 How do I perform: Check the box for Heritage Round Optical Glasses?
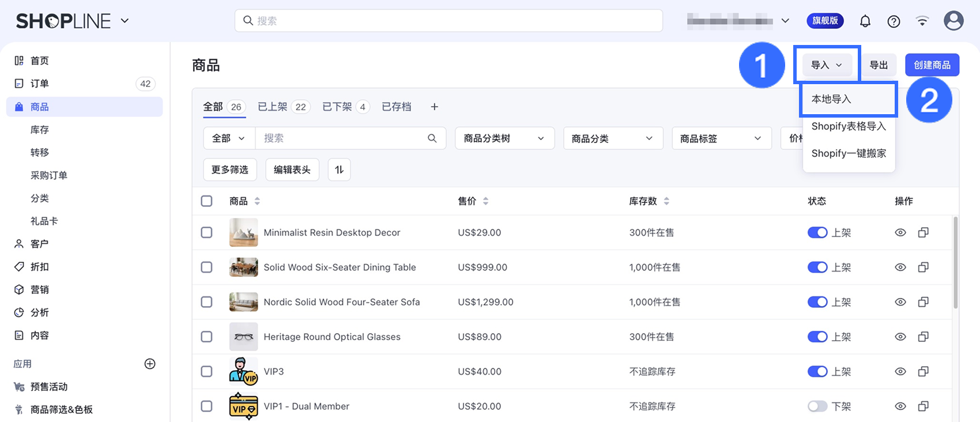click(x=206, y=337)
